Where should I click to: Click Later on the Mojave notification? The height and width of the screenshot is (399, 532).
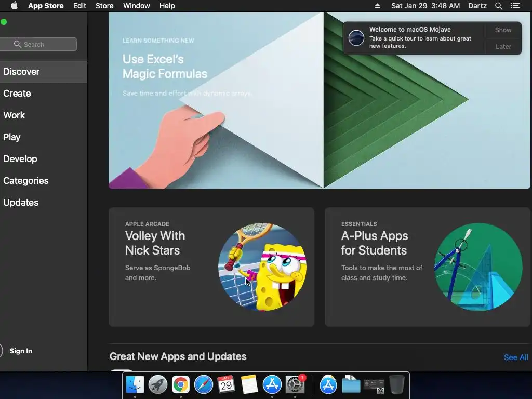503,46
